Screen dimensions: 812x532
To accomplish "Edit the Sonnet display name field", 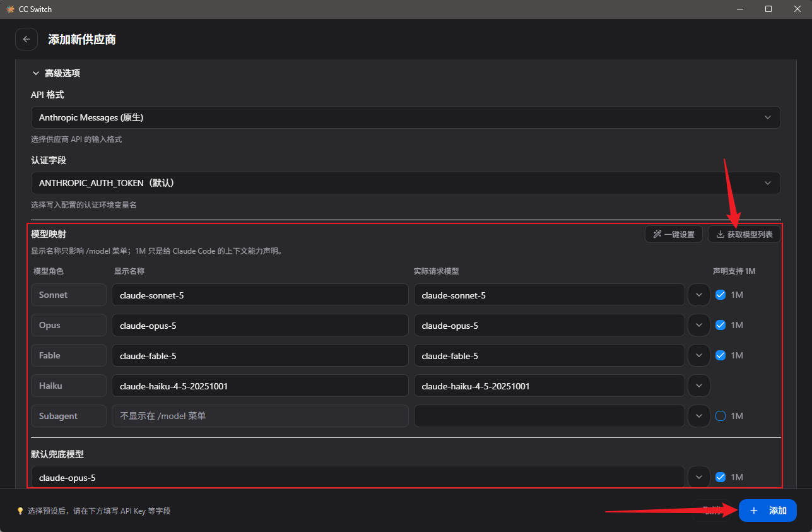I will tap(260, 295).
